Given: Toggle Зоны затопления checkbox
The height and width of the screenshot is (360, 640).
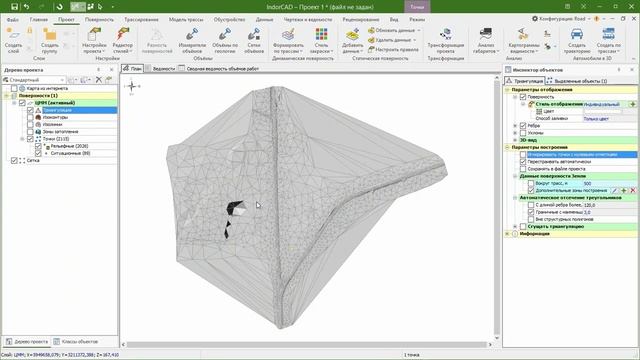Looking at the screenshot, I should 30,132.
